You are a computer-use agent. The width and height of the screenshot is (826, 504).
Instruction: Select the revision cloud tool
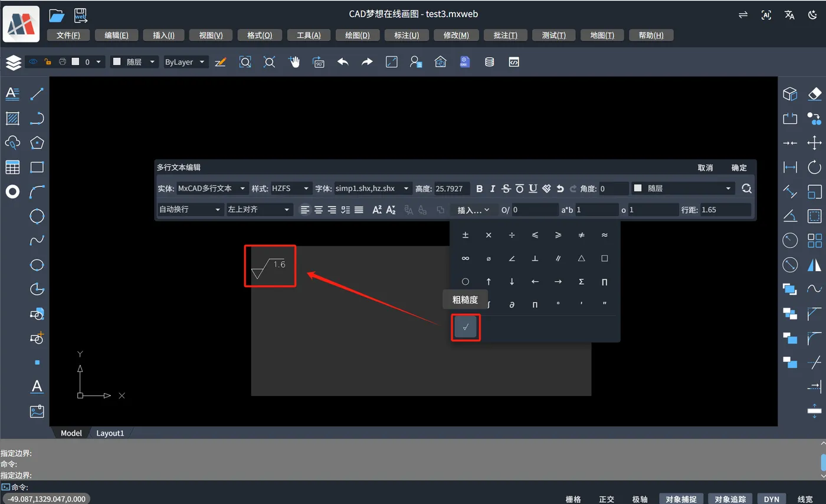tap(12, 143)
